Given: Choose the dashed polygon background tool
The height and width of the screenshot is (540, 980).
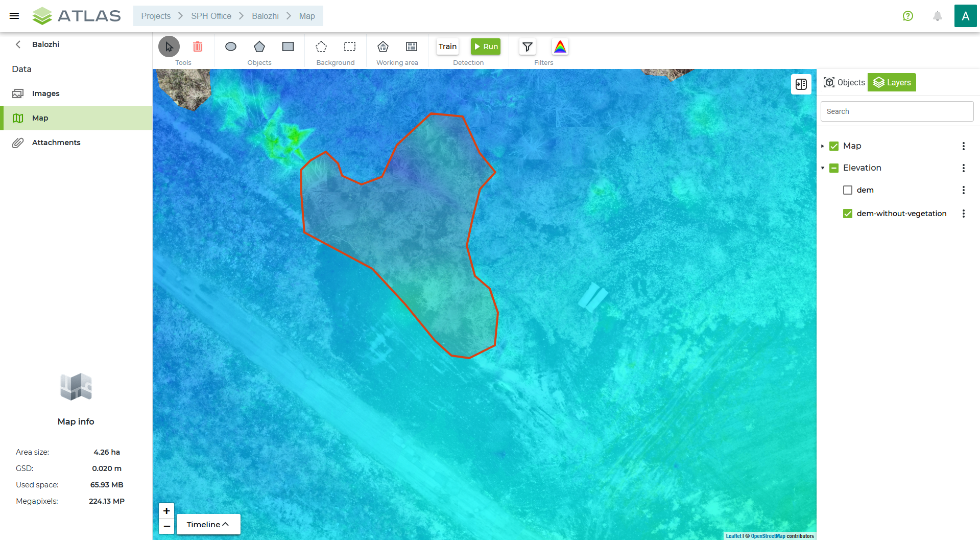Looking at the screenshot, I should point(321,46).
